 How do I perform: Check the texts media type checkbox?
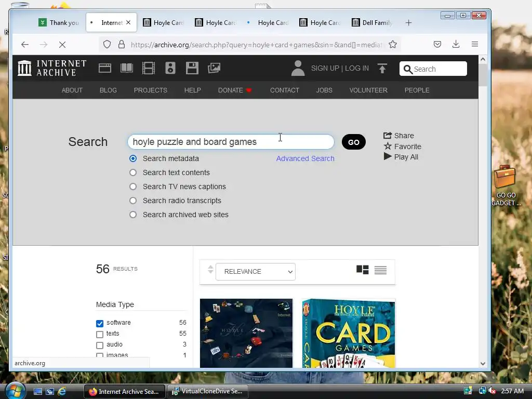99,335
